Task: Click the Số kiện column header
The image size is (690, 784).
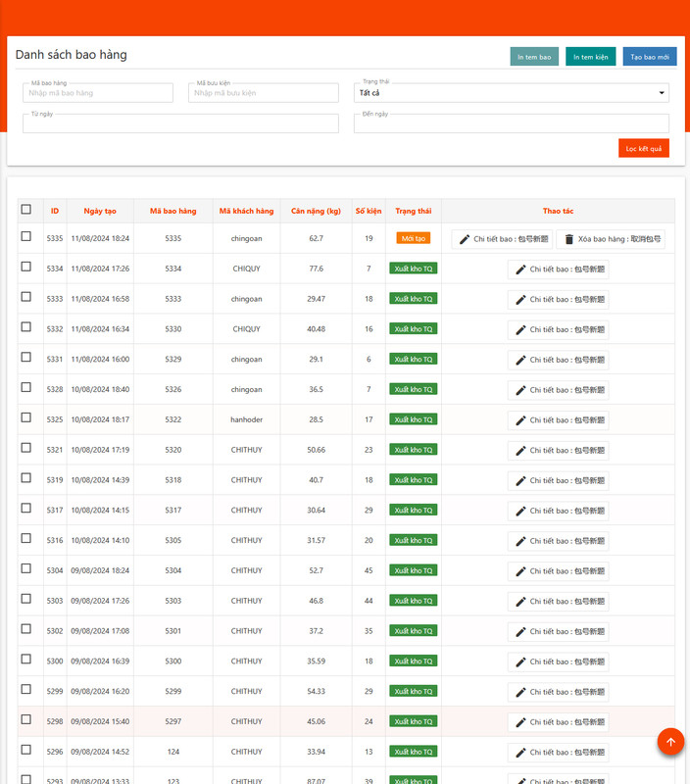Action: pos(369,211)
